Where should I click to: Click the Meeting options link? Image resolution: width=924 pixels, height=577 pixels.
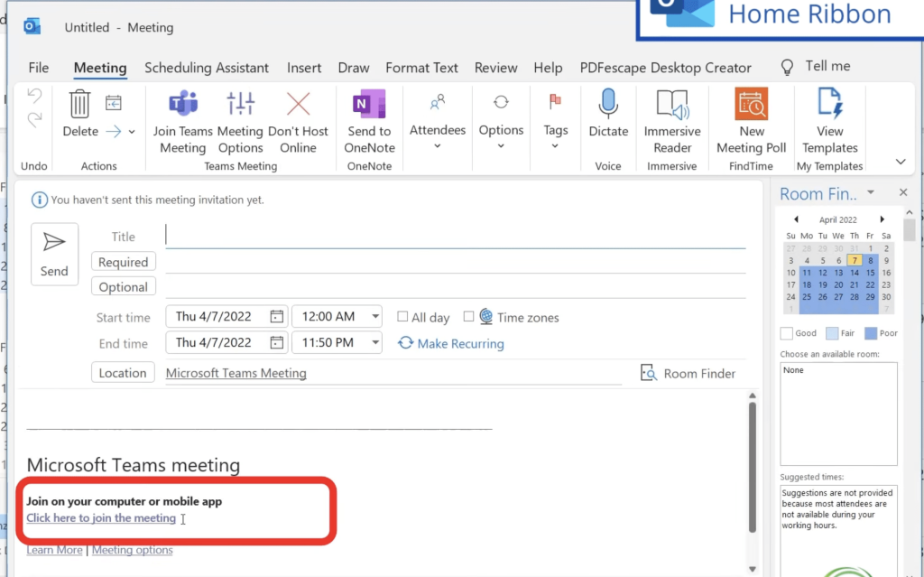132,550
